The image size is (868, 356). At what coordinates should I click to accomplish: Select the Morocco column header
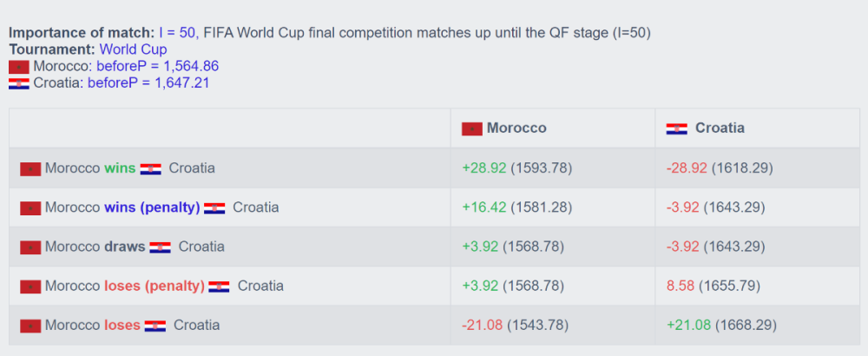click(552, 129)
